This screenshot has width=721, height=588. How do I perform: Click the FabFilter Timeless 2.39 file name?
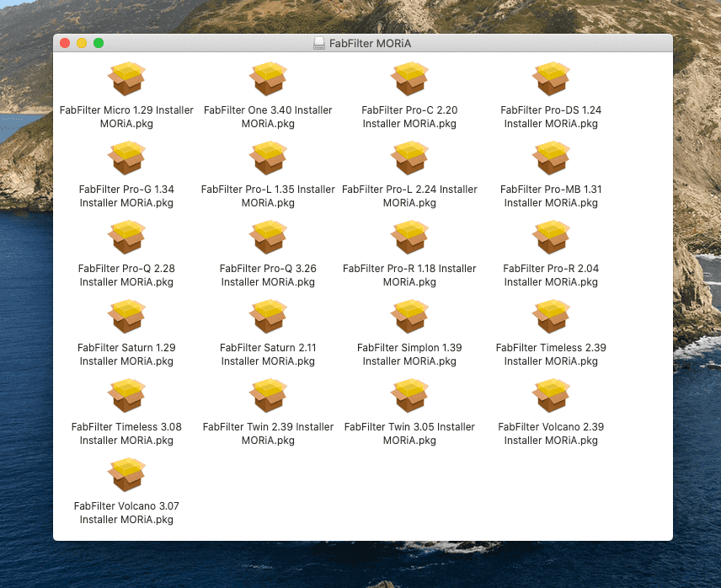point(551,355)
